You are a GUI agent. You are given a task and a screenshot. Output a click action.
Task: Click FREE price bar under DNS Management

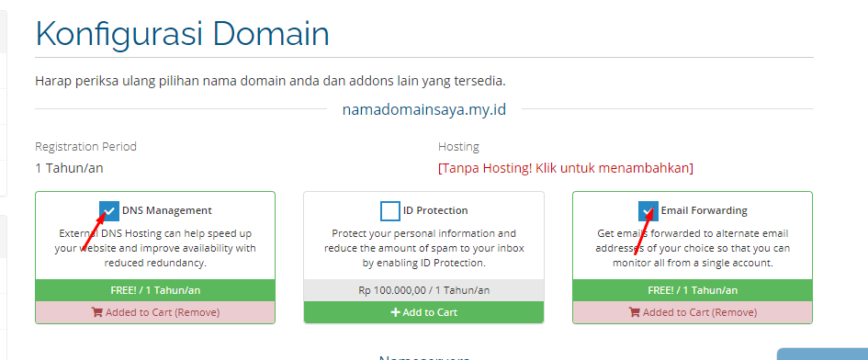tap(155, 290)
